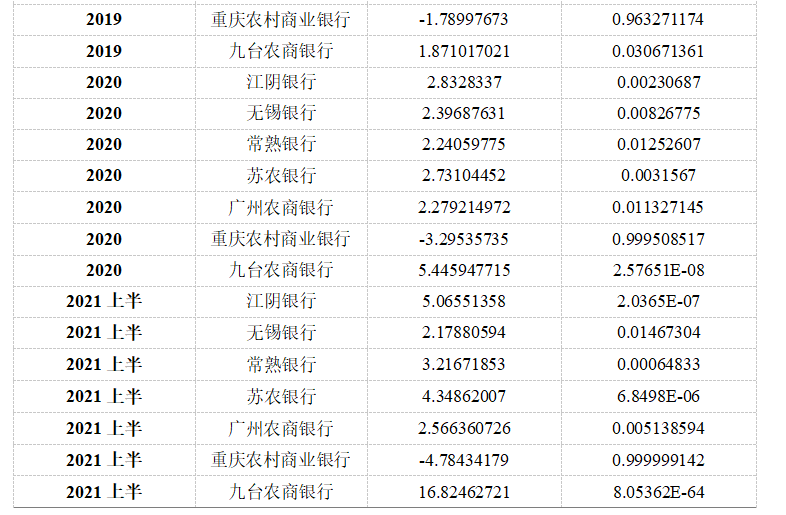Click 苏农银行 in the 2021 上半 row

(x=281, y=397)
